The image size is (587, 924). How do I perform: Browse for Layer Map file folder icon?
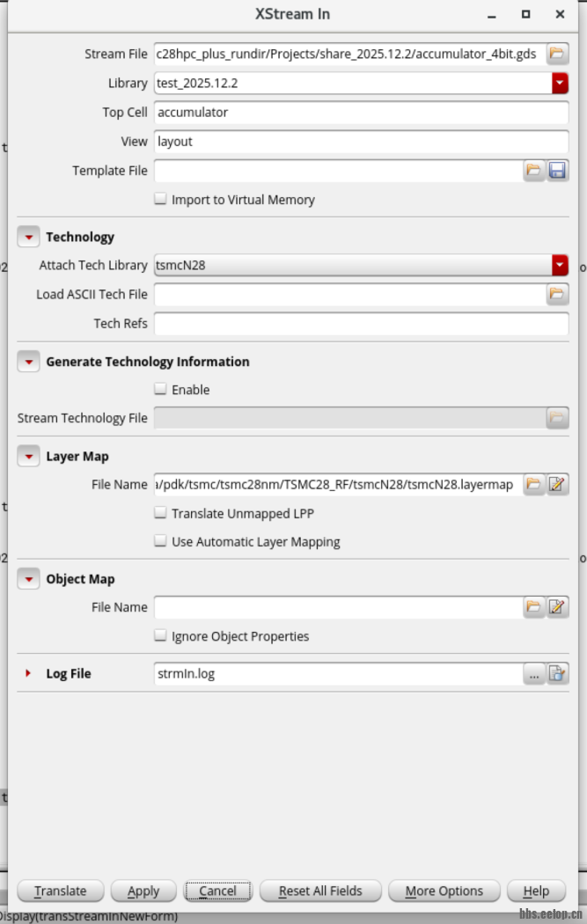pyautogui.click(x=533, y=484)
